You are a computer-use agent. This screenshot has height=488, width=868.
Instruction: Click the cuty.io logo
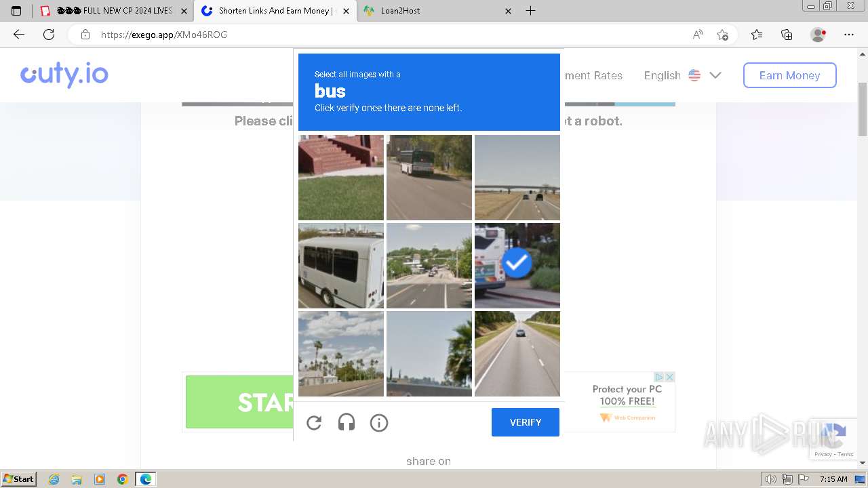click(64, 75)
